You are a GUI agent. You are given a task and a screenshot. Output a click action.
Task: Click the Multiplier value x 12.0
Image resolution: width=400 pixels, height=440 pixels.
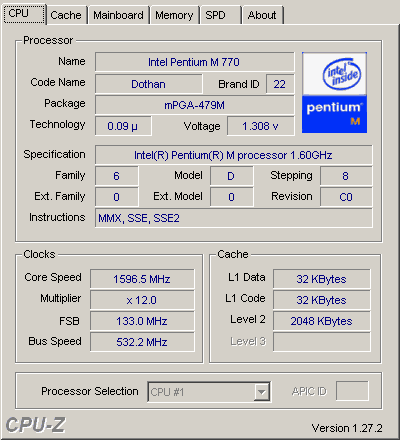point(142,300)
